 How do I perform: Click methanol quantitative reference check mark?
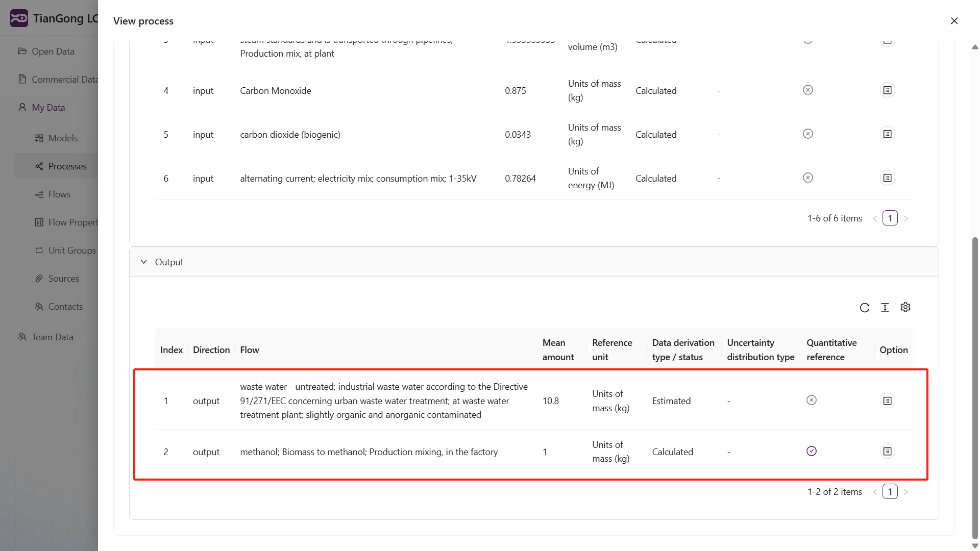(x=811, y=451)
